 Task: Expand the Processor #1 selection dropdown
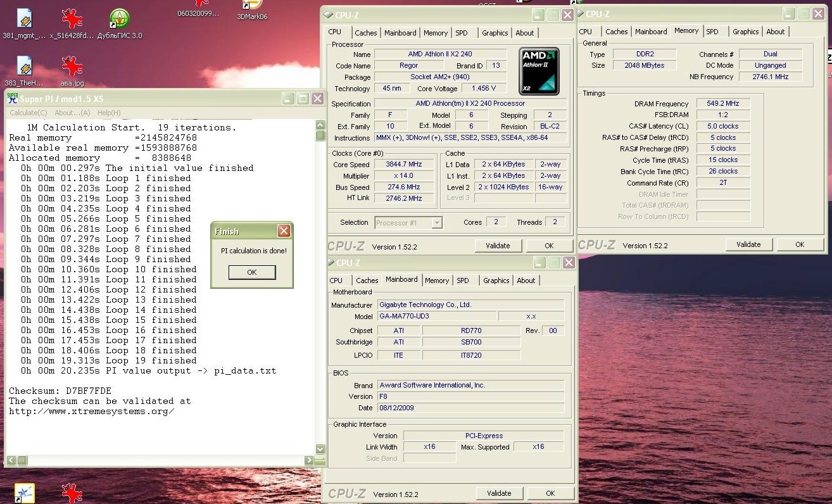437,223
